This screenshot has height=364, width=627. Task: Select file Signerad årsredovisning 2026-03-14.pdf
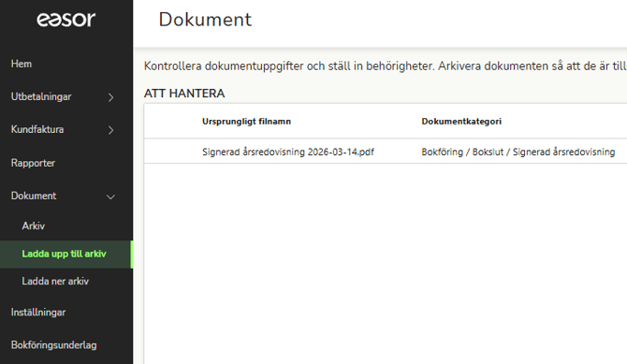(x=288, y=152)
